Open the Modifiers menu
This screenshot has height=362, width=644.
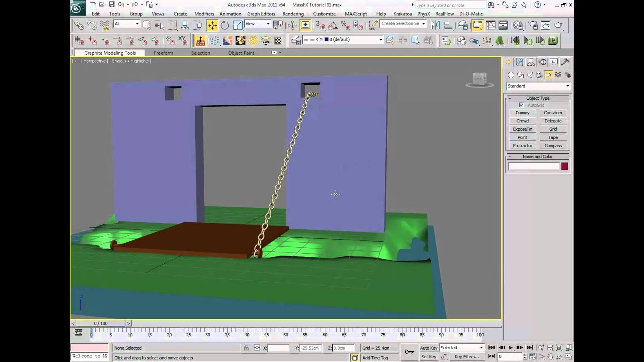click(204, 14)
